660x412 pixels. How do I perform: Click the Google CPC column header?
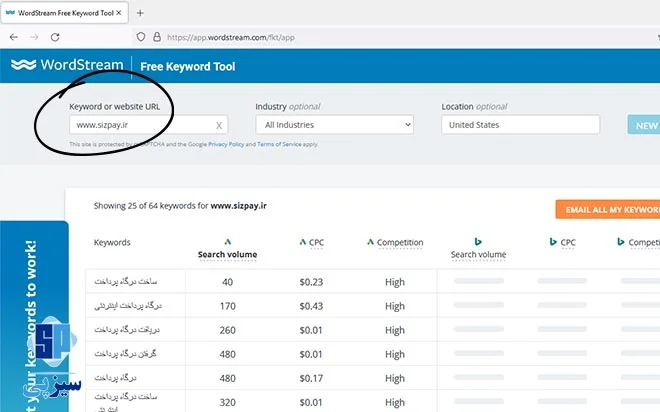pyautogui.click(x=311, y=242)
